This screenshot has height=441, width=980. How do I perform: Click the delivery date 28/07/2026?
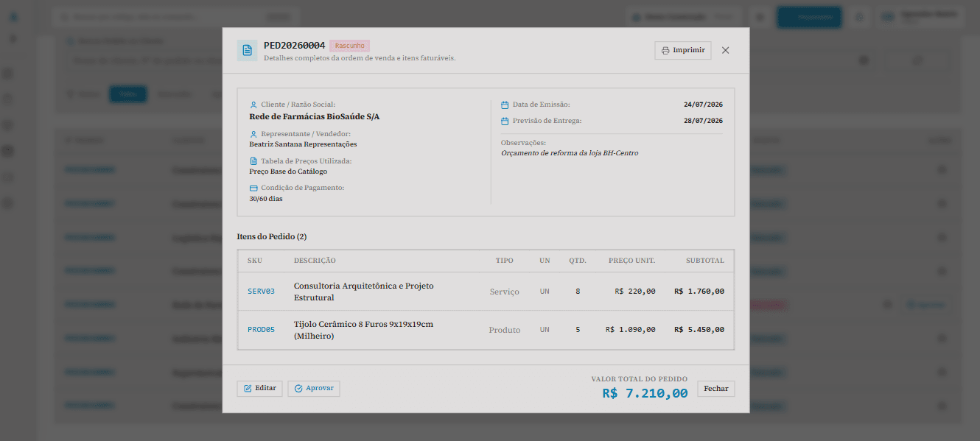[703, 121]
